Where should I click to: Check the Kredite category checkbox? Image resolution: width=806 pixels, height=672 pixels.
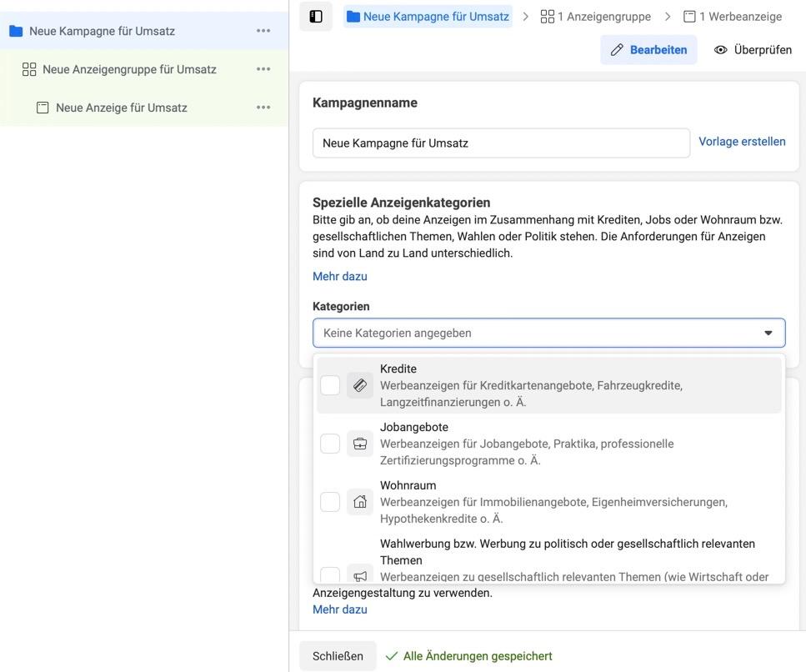click(x=330, y=385)
